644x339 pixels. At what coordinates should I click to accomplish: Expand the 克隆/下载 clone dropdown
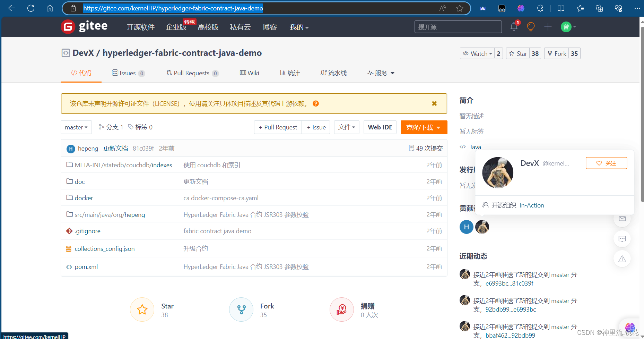point(424,127)
